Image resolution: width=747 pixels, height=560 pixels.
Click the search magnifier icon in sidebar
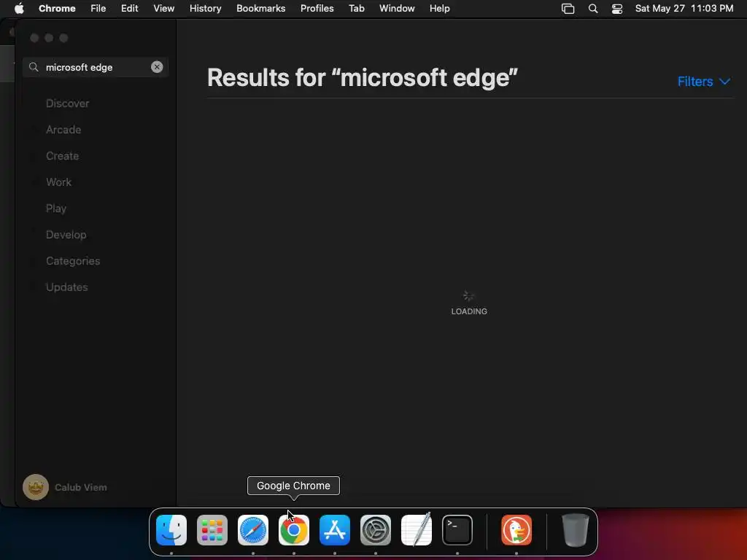pyautogui.click(x=34, y=67)
